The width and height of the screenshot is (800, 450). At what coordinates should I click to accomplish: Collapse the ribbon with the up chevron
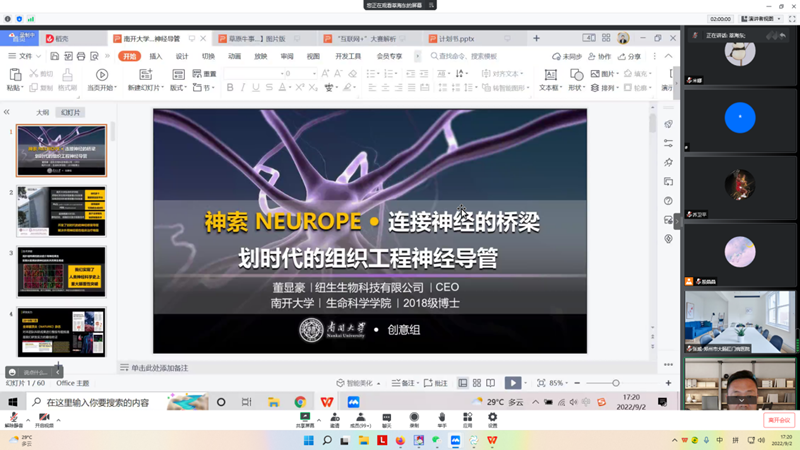coord(668,56)
